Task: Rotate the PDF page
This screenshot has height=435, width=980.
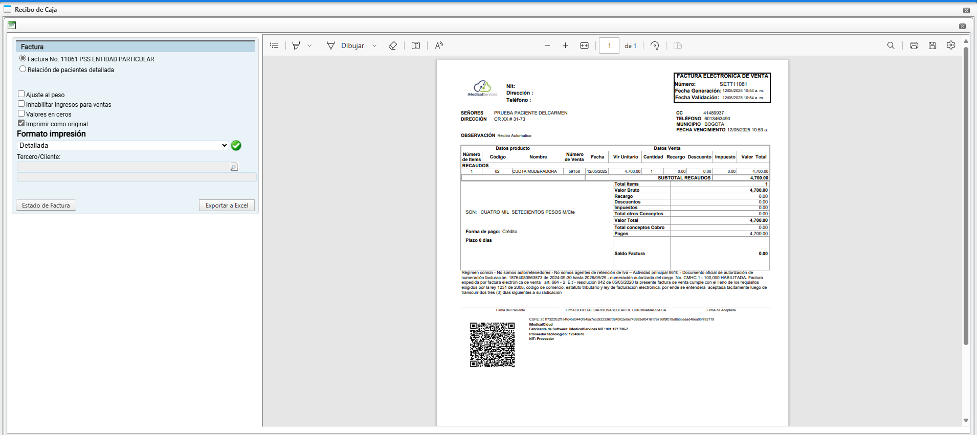Action: pos(655,45)
